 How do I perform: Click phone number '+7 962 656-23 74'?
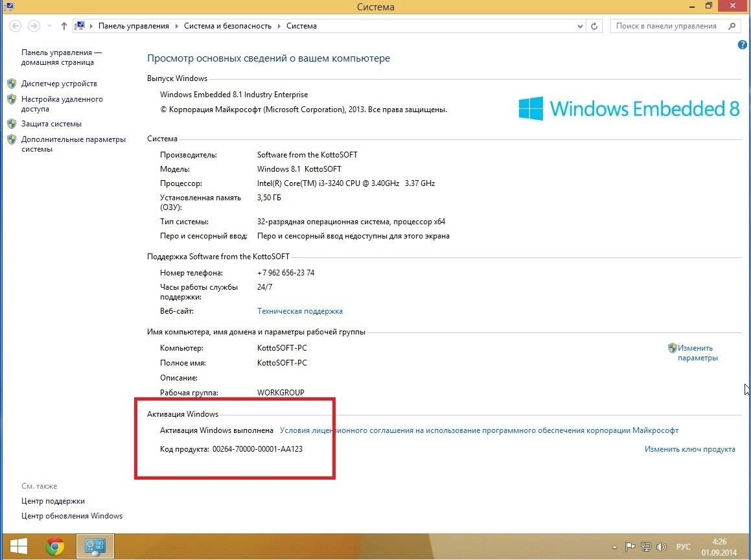(x=286, y=273)
